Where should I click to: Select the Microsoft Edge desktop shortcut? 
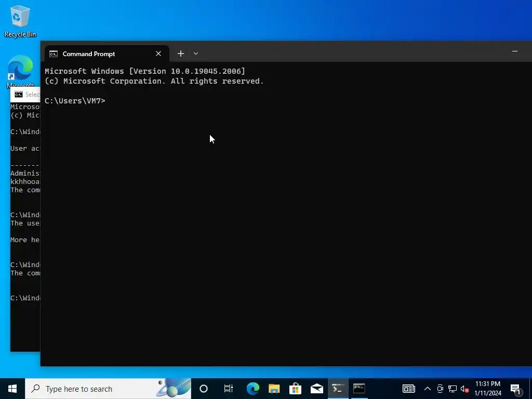pyautogui.click(x=20, y=71)
